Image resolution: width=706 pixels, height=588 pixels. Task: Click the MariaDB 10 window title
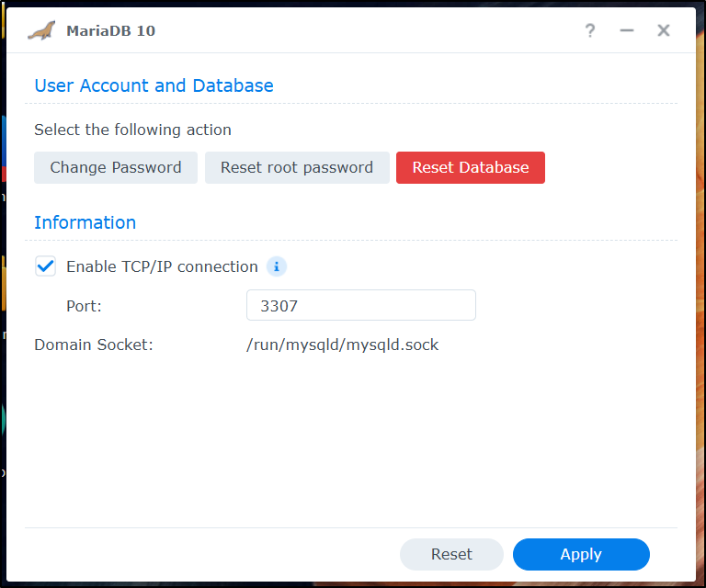point(110,31)
